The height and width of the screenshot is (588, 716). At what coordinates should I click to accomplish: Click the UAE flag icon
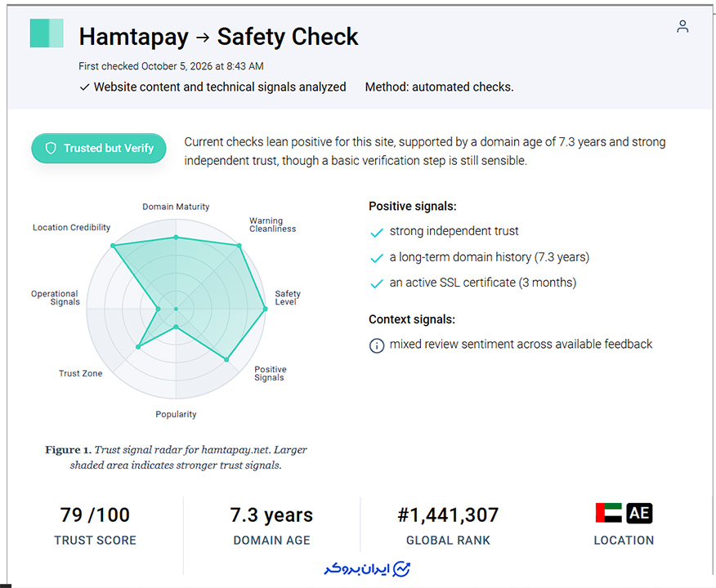(x=609, y=513)
